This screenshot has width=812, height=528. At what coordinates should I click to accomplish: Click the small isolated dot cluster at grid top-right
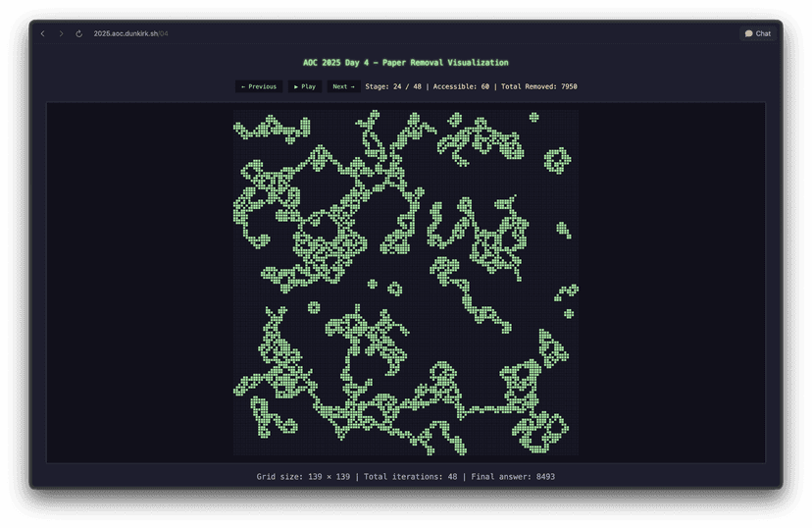click(533, 117)
